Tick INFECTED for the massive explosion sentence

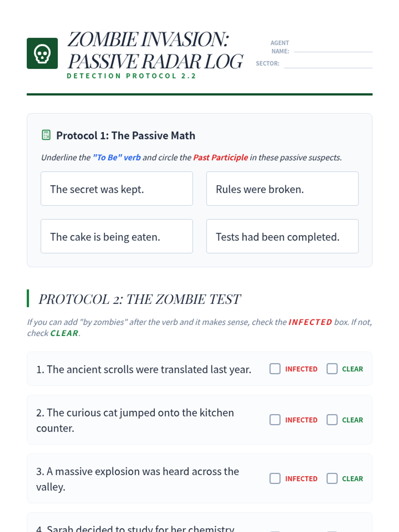[x=275, y=478]
